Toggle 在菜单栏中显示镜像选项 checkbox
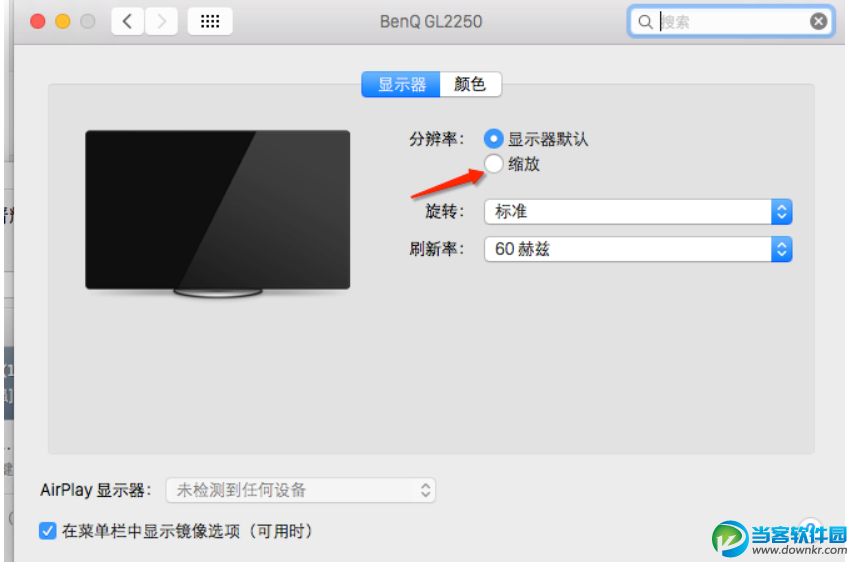The width and height of the screenshot is (848, 564). click(48, 531)
